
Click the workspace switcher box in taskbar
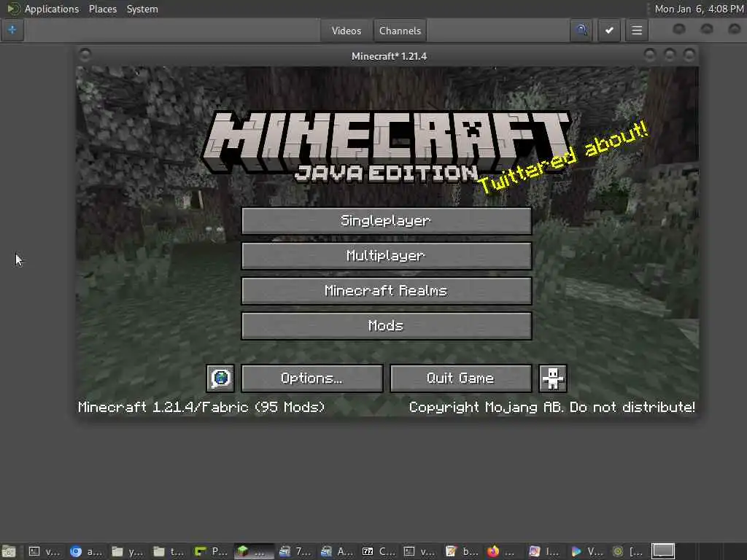663,551
